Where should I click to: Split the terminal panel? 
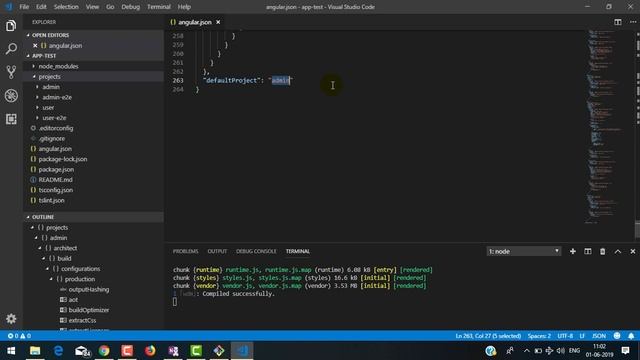click(587, 251)
